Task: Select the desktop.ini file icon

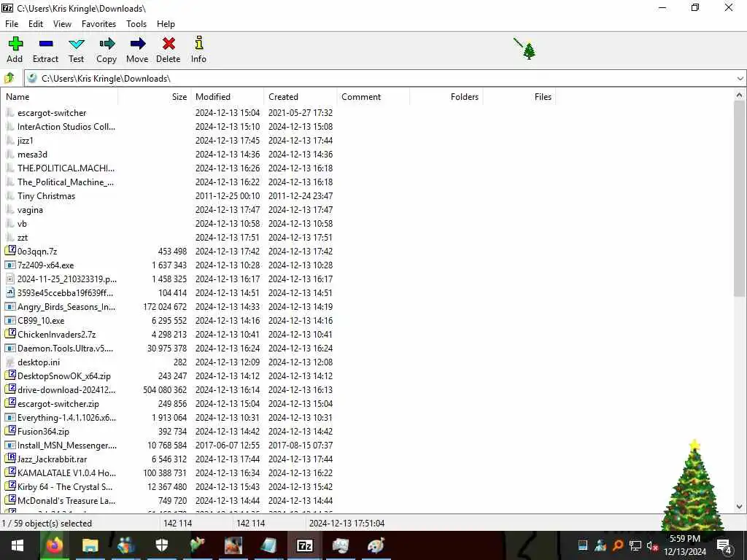Action: click(x=10, y=362)
